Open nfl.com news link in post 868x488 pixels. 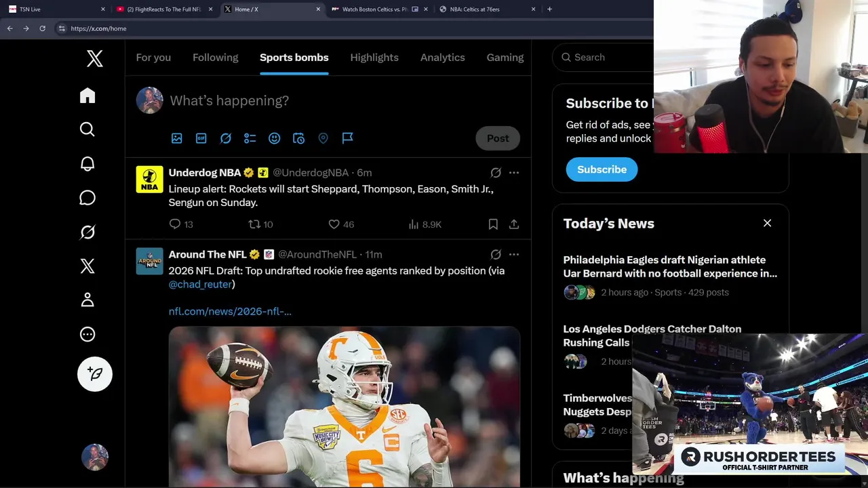(230, 312)
